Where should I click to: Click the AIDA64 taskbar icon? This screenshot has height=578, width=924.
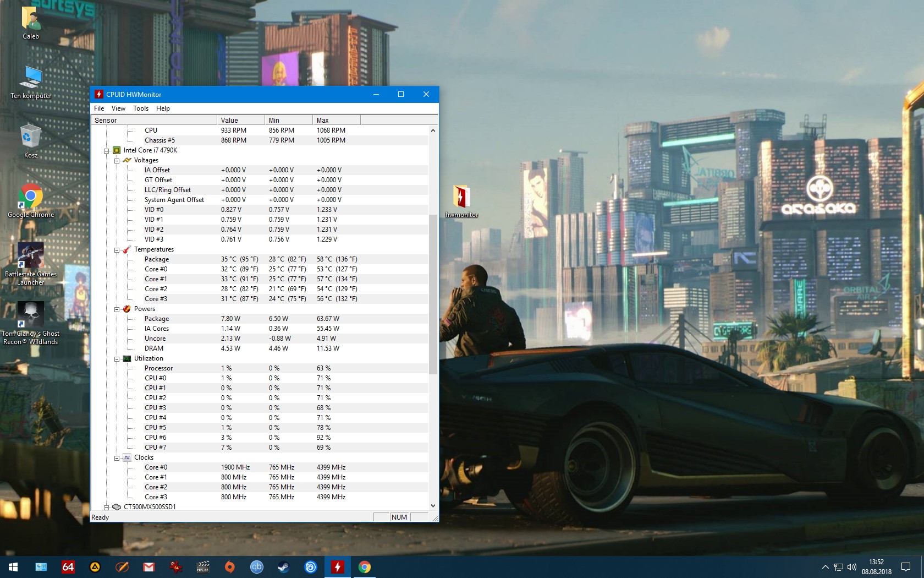[68, 567]
